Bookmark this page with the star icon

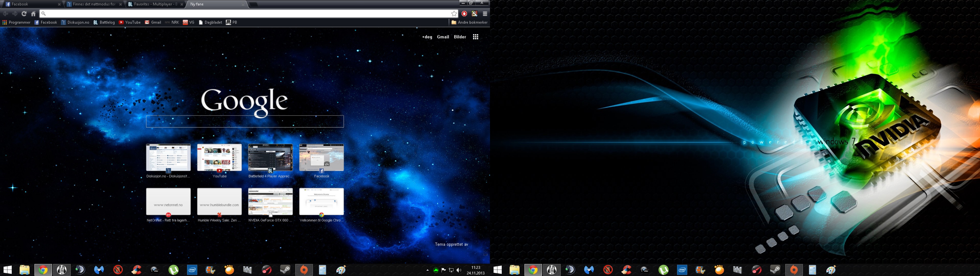pos(454,14)
